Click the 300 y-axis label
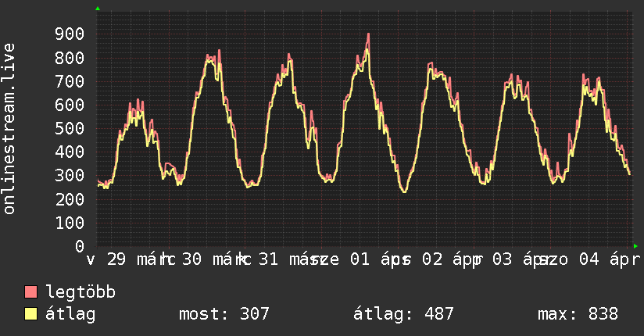Viewport: 644px width, 336px height. click(70, 176)
